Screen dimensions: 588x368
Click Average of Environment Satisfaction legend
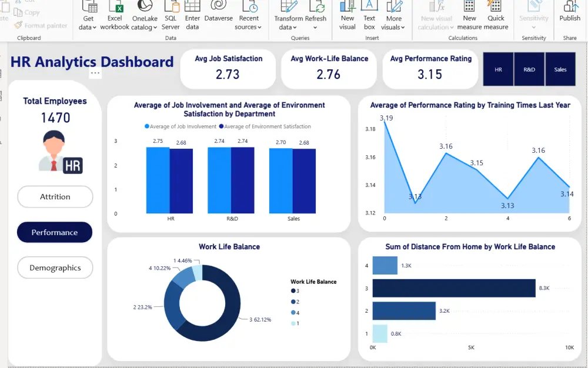tap(265, 126)
